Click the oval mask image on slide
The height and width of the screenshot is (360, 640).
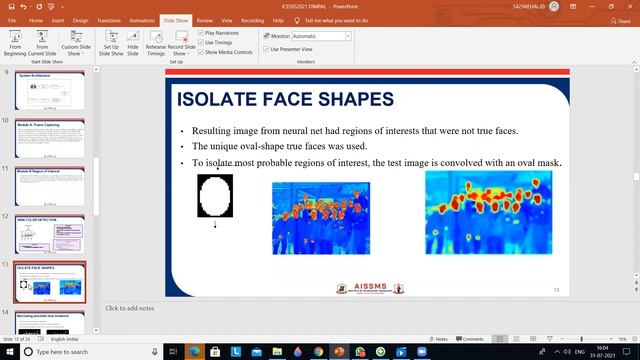pos(215,196)
